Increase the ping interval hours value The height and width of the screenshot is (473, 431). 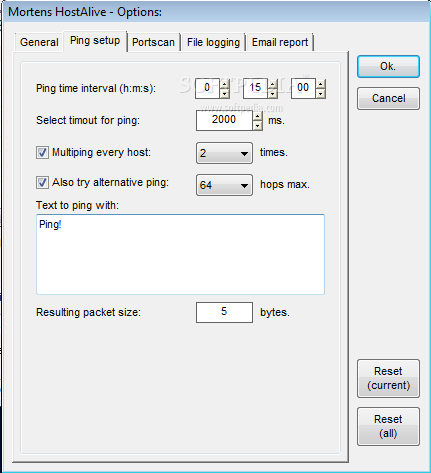tap(225, 84)
